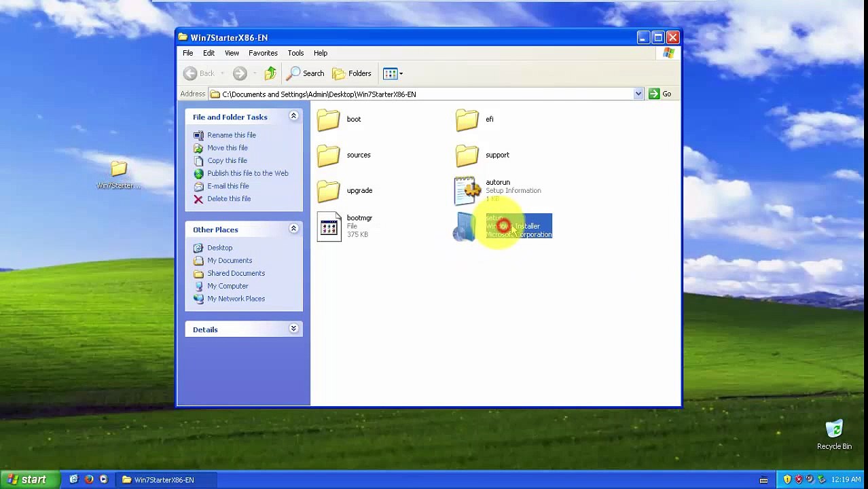Collapse the File and Folder Tasks panel
Image resolution: width=868 pixels, height=489 pixels.
293,116
